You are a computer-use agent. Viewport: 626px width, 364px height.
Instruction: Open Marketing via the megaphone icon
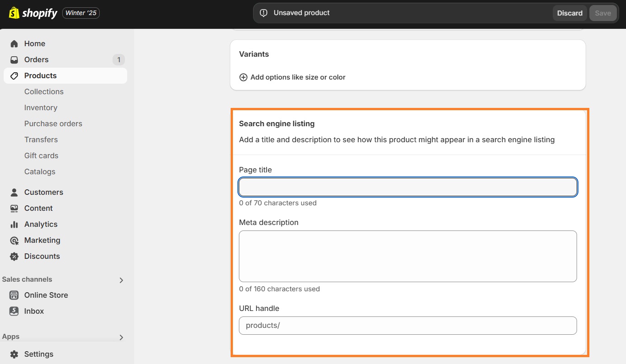click(15, 240)
